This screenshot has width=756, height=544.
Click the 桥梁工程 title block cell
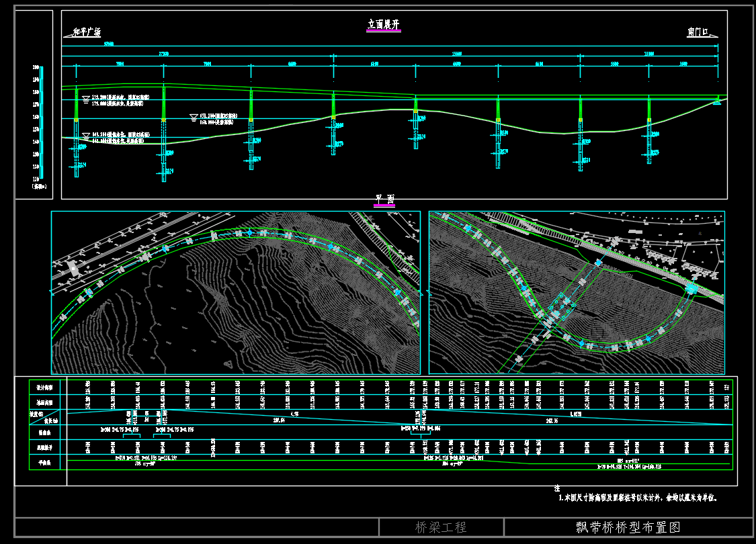pyautogui.click(x=441, y=528)
